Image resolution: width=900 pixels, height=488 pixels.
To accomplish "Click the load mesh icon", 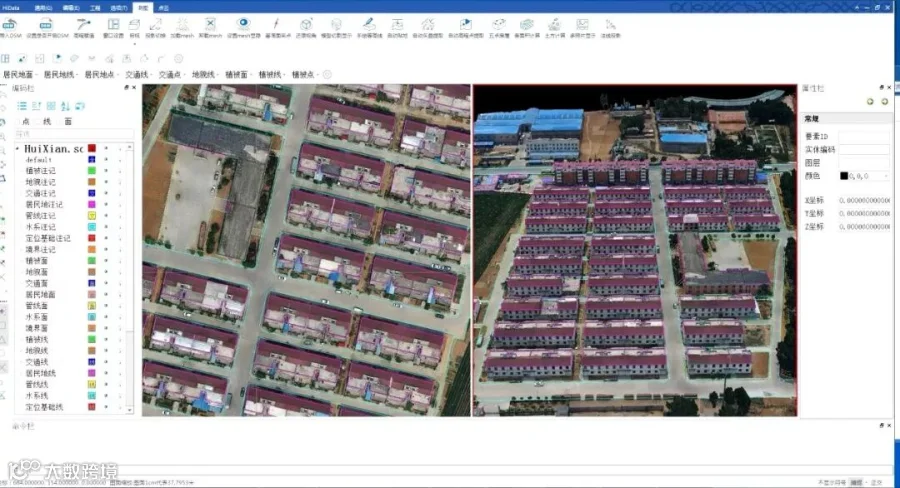I will pyautogui.click(x=182, y=24).
